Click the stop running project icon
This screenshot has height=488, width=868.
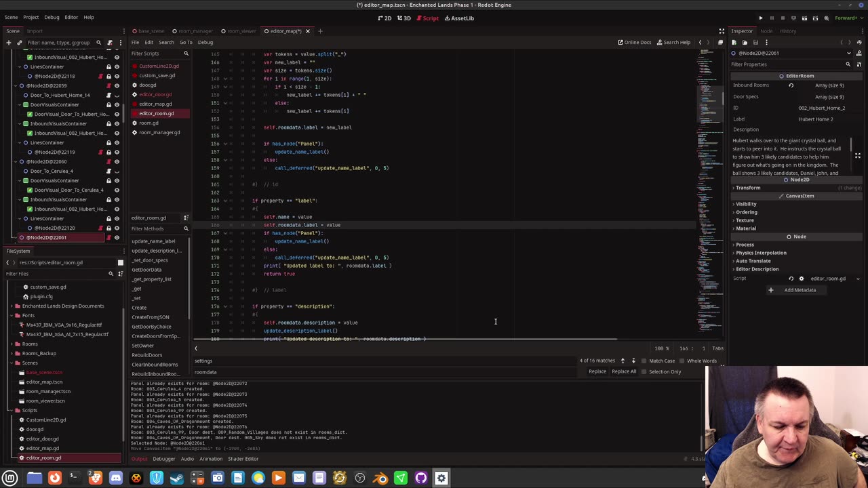point(783,18)
